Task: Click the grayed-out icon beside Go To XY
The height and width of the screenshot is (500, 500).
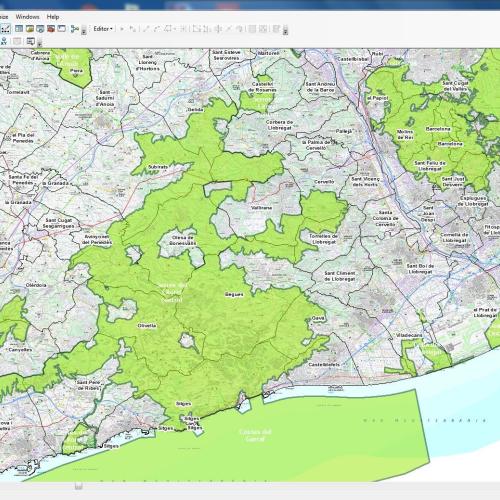Action: tap(17, 41)
